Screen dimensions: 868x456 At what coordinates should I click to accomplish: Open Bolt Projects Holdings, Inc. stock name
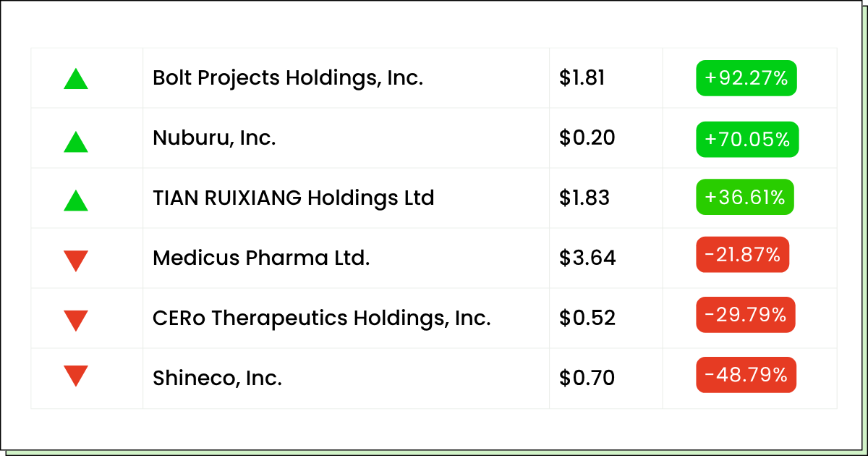pyautogui.click(x=288, y=78)
